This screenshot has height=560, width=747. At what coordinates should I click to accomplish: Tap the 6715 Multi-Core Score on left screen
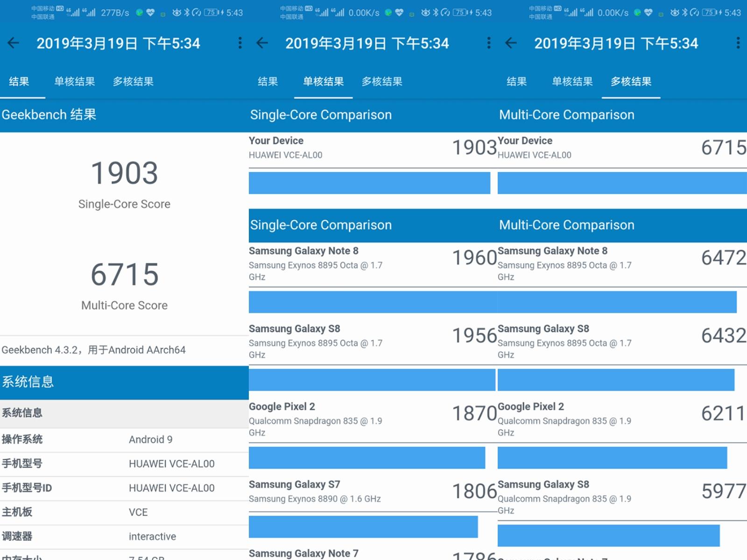click(124, 275)
